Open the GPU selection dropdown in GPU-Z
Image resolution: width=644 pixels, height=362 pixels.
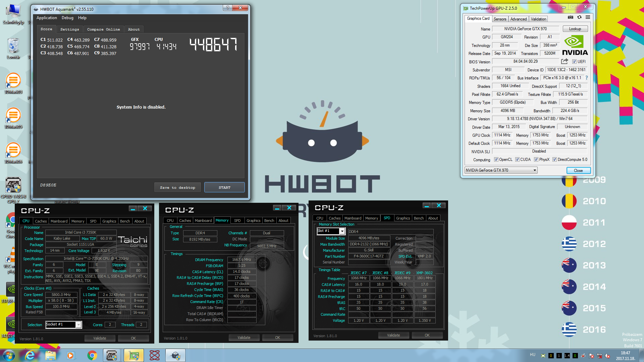point(501,170)
